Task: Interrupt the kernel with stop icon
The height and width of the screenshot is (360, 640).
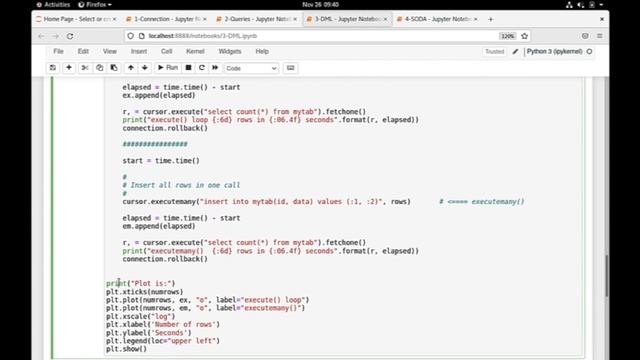Action: pos(188,68)
